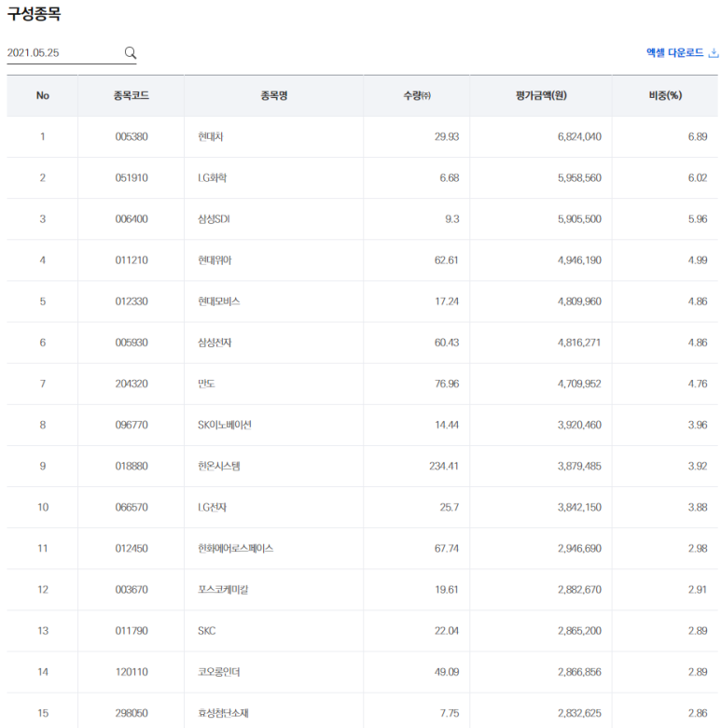Click stock code 018880
This screenshot has height=728, width=721.
132,466
